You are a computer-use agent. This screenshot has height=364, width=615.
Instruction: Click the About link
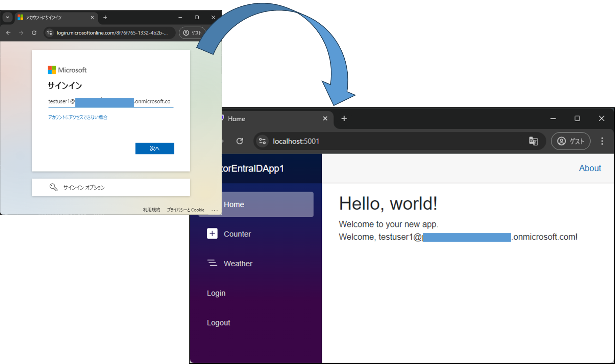click(x=590, y=168)
